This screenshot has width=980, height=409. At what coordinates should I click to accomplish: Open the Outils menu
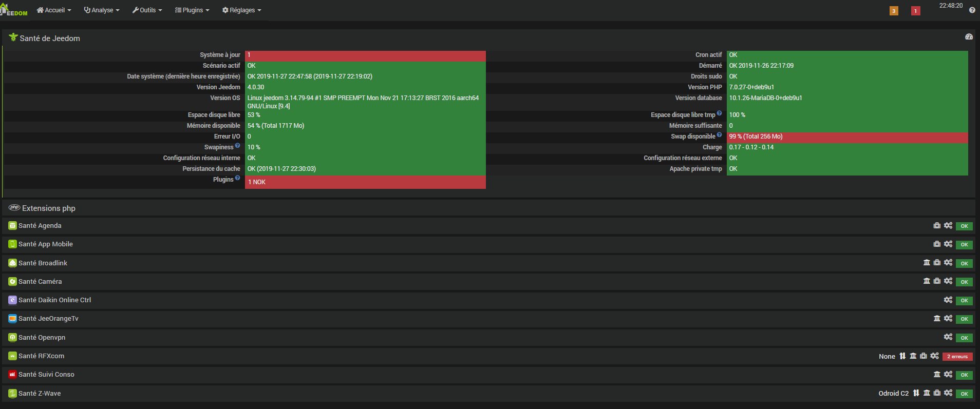click(147, 10)
